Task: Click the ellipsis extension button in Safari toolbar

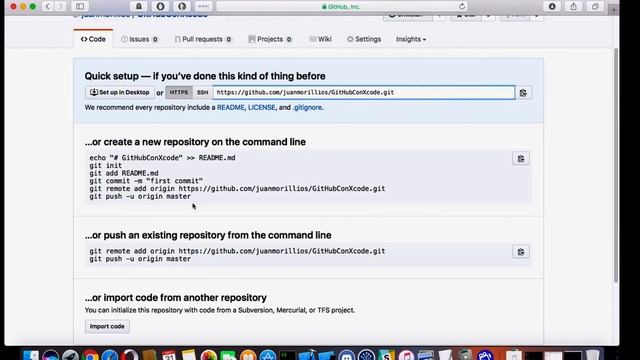Action: 203,6
